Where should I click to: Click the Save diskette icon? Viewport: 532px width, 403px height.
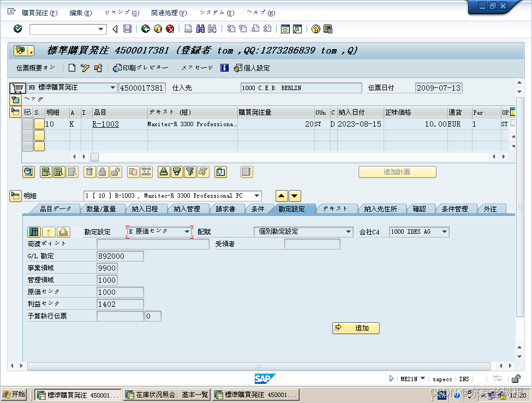[127, 29]
